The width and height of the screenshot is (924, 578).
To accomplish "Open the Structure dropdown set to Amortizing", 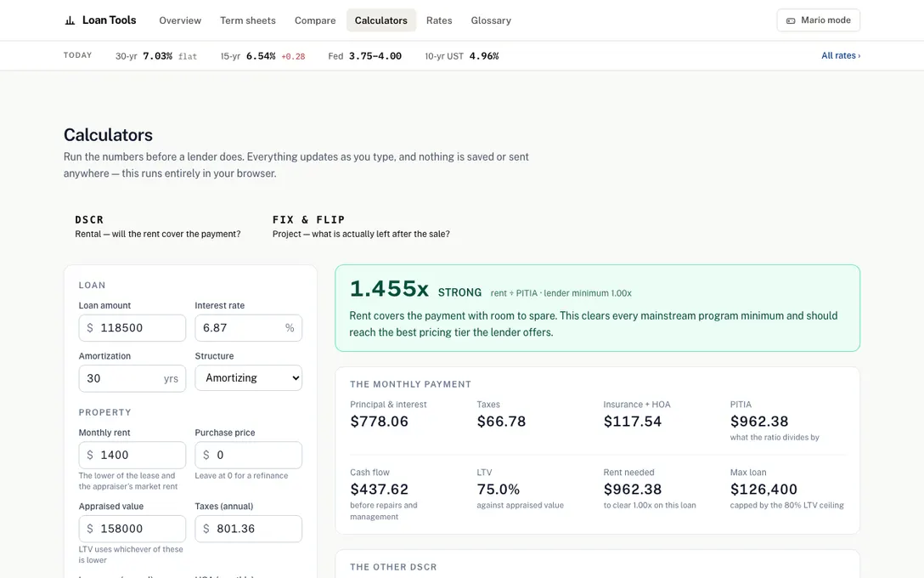I will (248, 378).
